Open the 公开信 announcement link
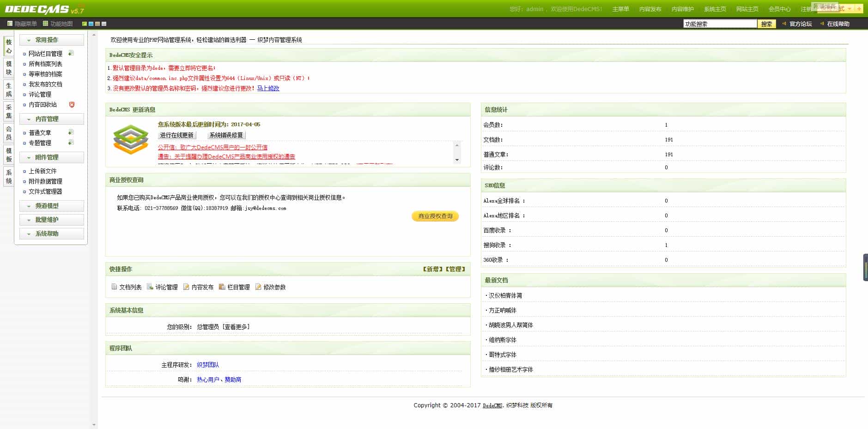 (212, 147)
